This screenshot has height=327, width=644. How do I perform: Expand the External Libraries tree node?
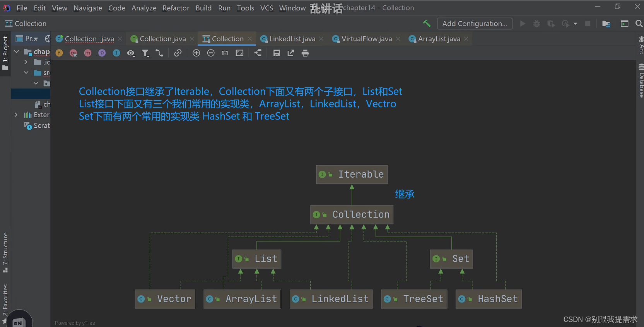click(16, 115)
